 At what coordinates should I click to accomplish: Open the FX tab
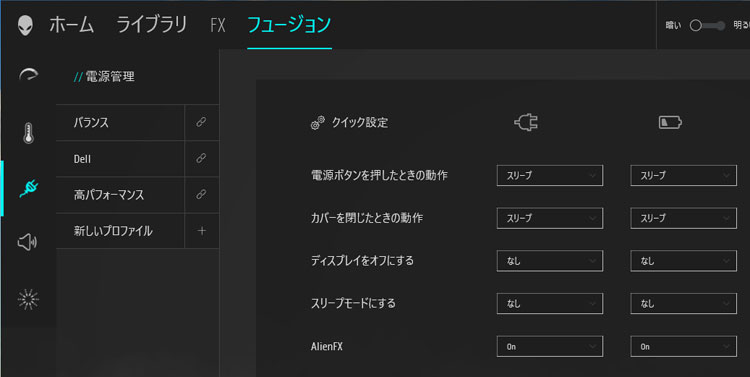pyautogui.click(x=218, y=25)
